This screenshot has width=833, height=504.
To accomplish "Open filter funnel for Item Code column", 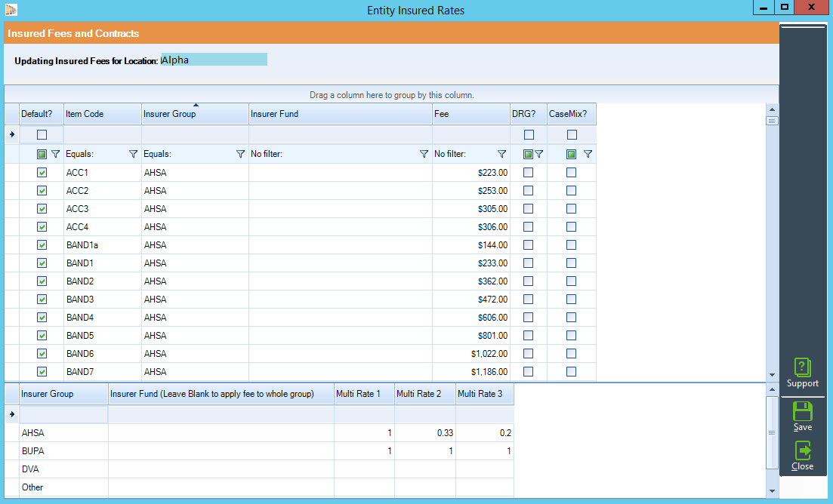I will coord(134,154).
